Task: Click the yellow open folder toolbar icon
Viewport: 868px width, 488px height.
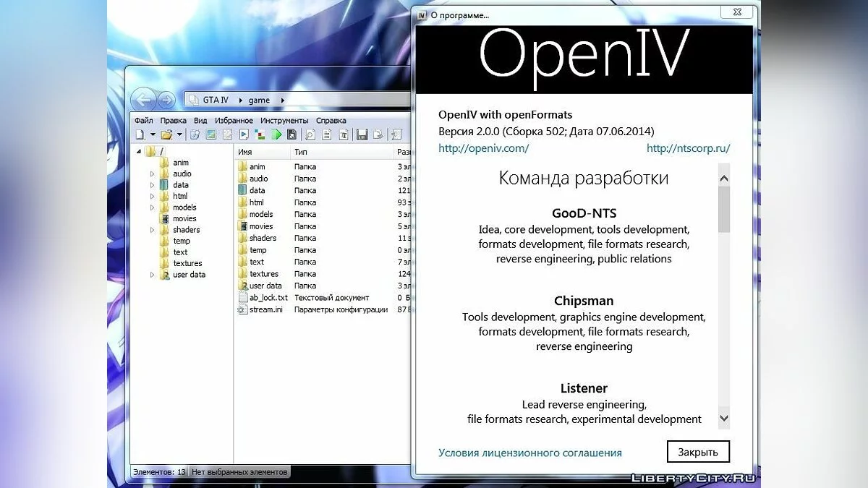Action: click(166, 134)
